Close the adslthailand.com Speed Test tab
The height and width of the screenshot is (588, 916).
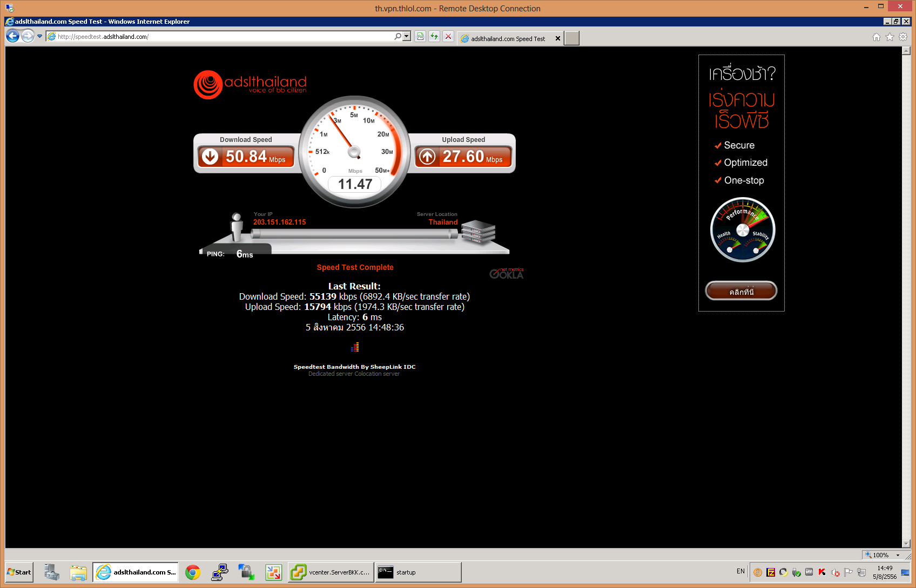[558, 39]
